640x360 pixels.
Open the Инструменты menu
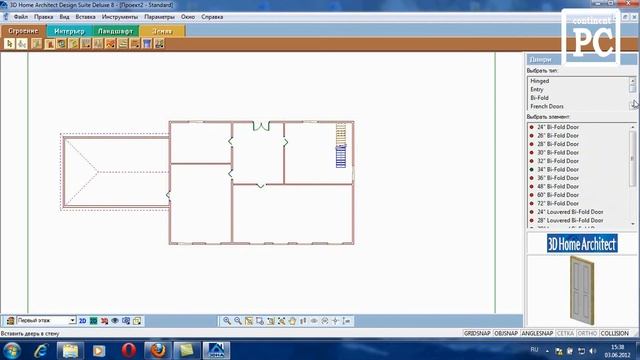(x=120, y=17)
